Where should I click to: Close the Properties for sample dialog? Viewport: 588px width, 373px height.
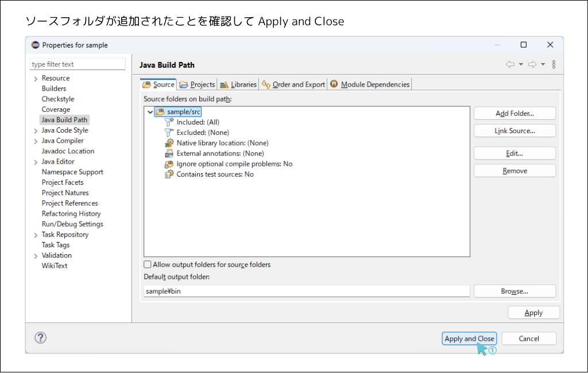point(550,45)
